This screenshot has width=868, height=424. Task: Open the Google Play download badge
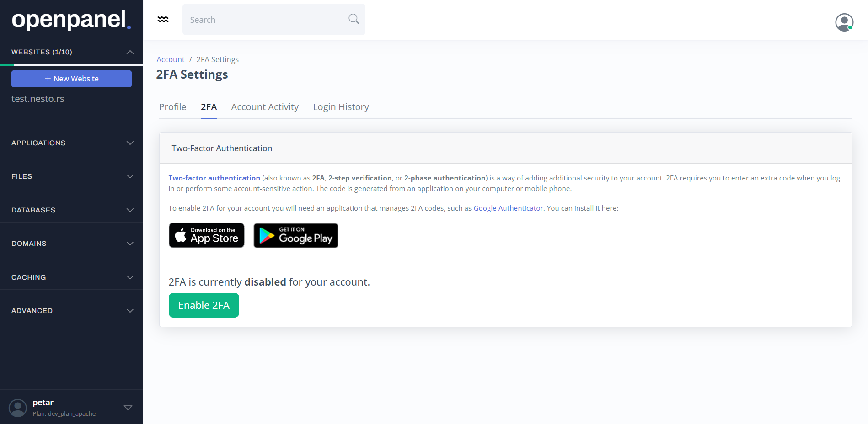[296, 235]
